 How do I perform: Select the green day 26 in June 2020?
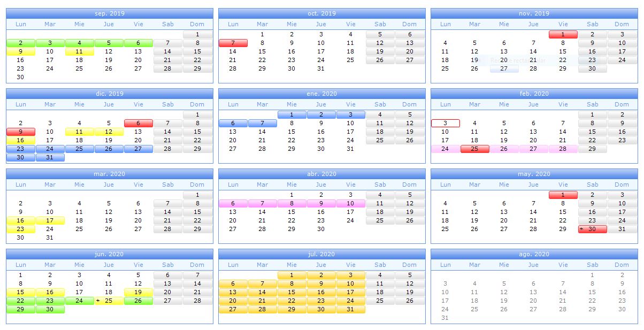[x=138, y=301]
